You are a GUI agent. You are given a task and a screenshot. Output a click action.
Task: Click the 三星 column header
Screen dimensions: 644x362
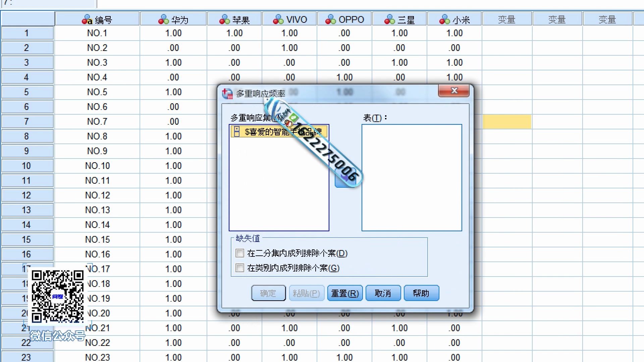click(399, 19)
